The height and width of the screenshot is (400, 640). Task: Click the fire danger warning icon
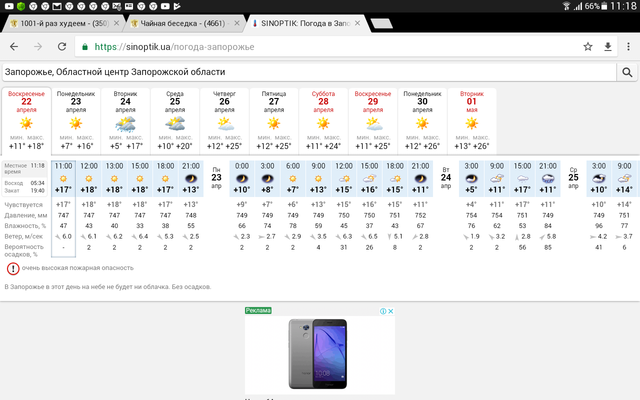(x=13, y=269)
